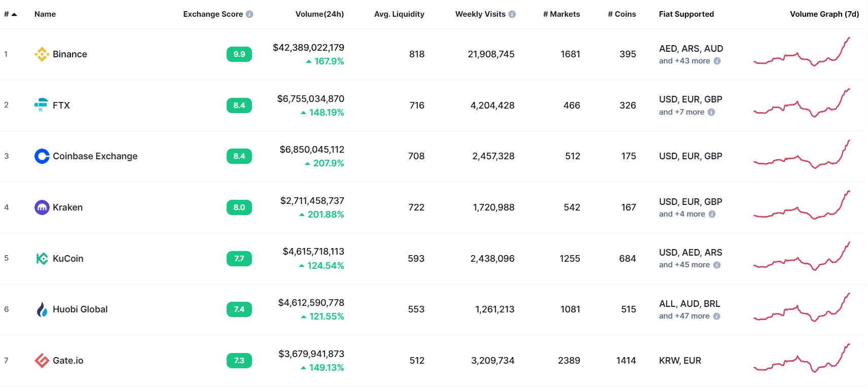This screenshot has height=387, width=868.
Task: Sort by Weekly Visits column header
Action: 480,14
